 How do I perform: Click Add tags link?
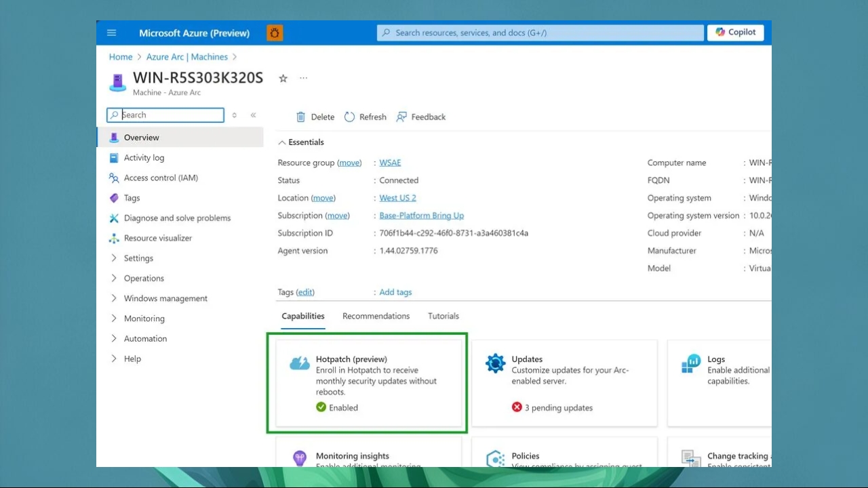395,292
